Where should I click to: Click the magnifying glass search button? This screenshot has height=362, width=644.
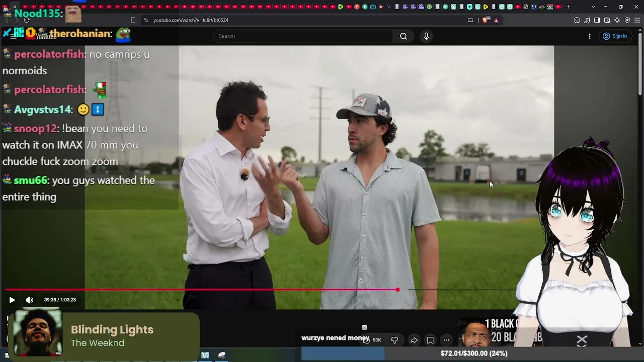coord(404,36)
